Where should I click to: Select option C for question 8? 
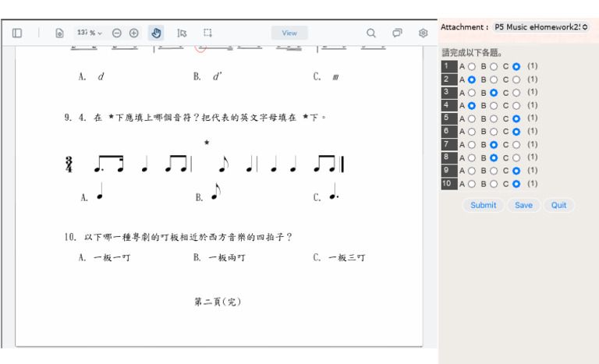[516, 157]
